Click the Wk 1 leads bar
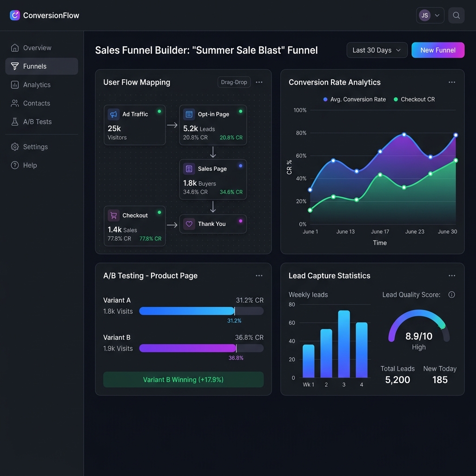Image resolution: width=476 pixels, height=476 pixels. 309,361
